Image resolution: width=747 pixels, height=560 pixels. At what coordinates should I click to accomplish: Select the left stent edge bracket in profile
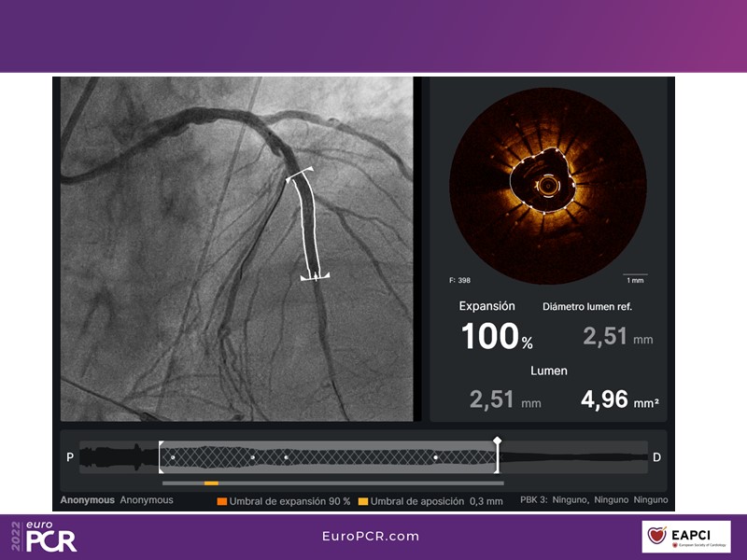161,456
